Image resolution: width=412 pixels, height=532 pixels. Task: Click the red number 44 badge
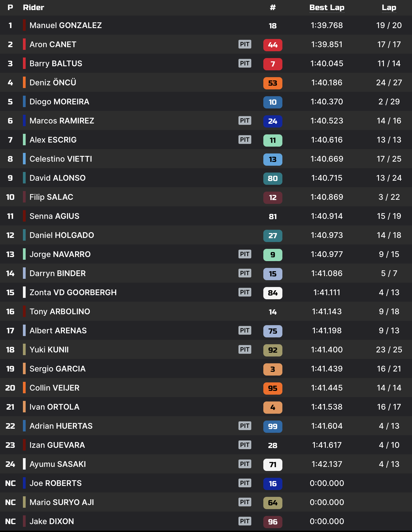pos(273,45)
